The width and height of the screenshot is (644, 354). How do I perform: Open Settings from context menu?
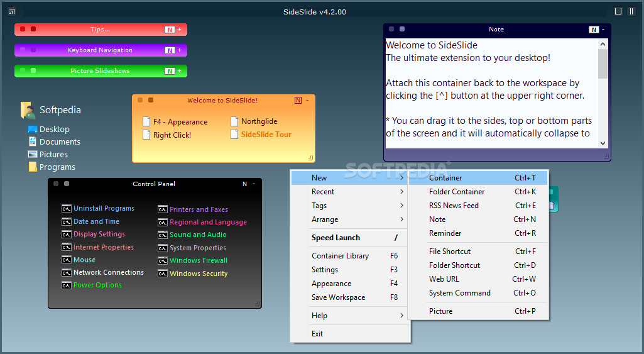pyautogui.click(x=349, y=270)
